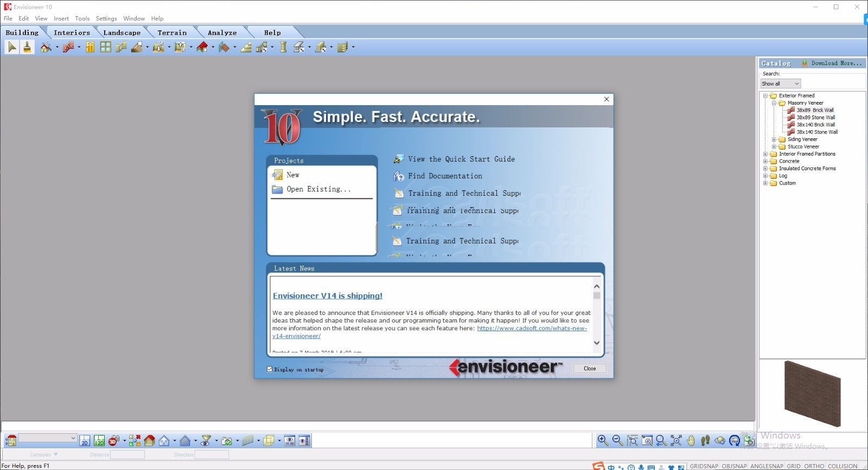Select the steel Beams tool icon
Viewport: 868px width, 470px height.
pos(299,47)
